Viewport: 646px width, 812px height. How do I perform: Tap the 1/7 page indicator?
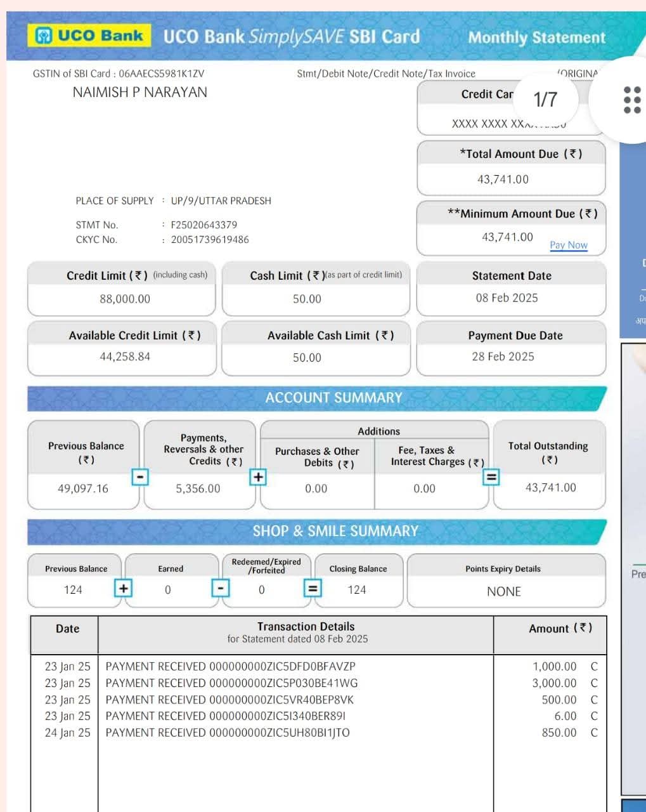545,100
